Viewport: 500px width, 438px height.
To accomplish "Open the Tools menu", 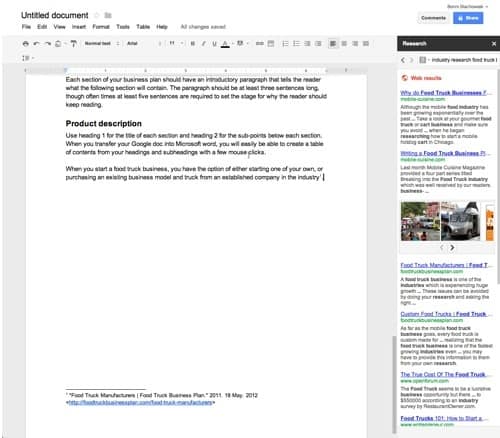I will pos(123,27).
